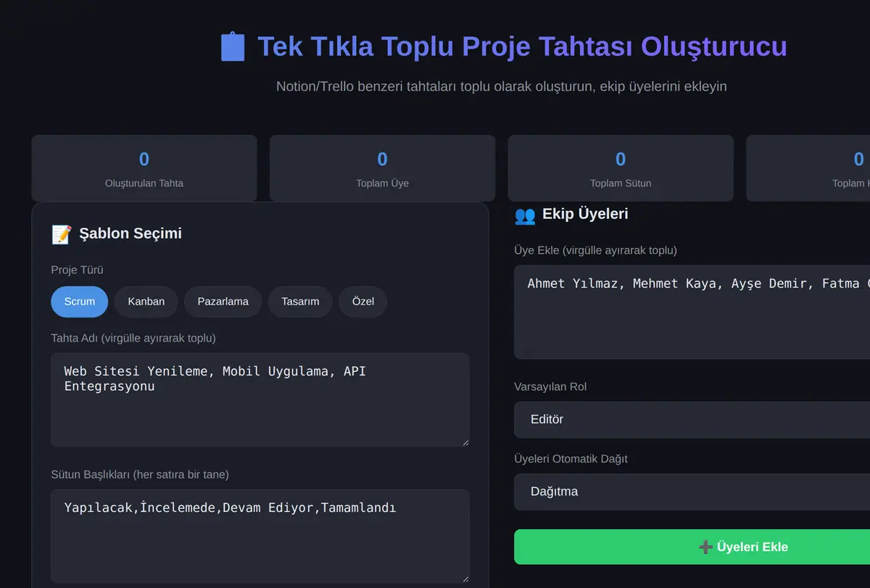Click the Ekip Üyeleri heading
Image resolution: width=870 pixels, height=588 pixels.
(x=585, y=214)
